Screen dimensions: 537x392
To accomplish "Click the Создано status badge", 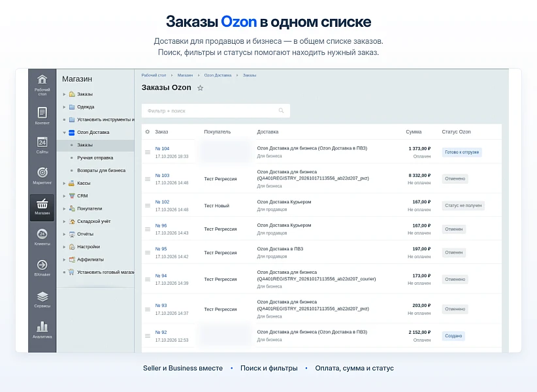I will click(x=453, y=336).
